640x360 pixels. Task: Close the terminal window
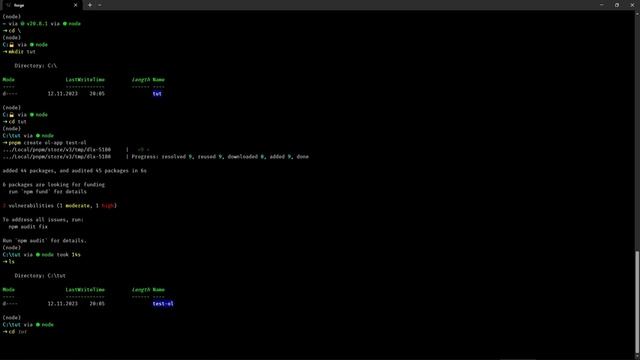632,5
